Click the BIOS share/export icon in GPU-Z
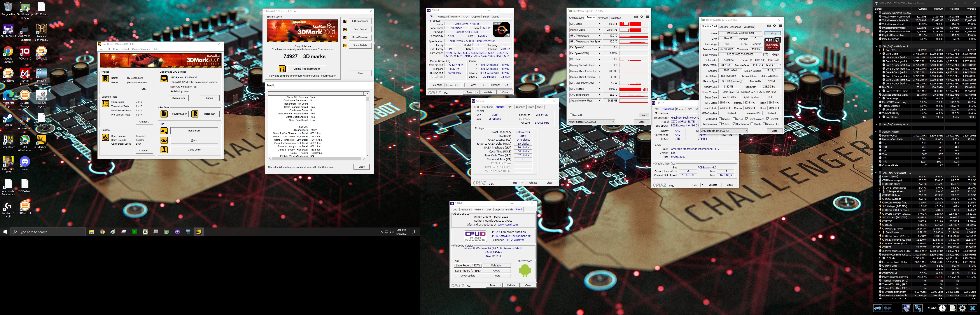The image size is (980, 315). [765, 54]
